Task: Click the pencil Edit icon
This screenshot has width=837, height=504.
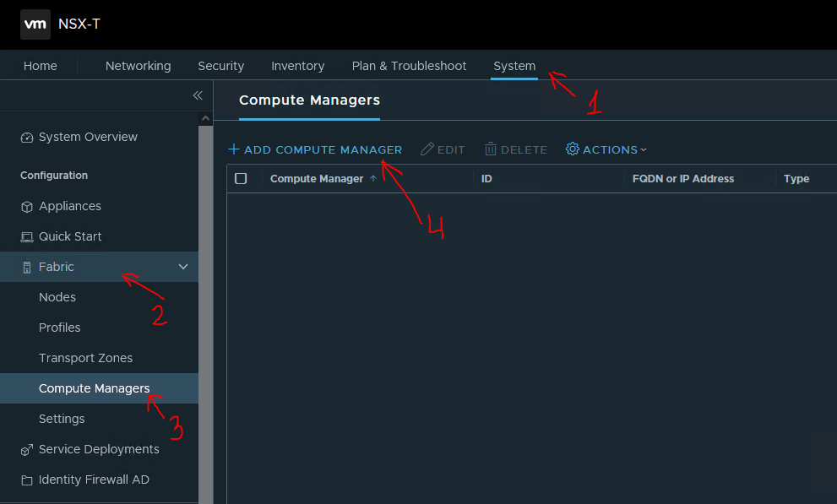Action: [x=427, y=149]
